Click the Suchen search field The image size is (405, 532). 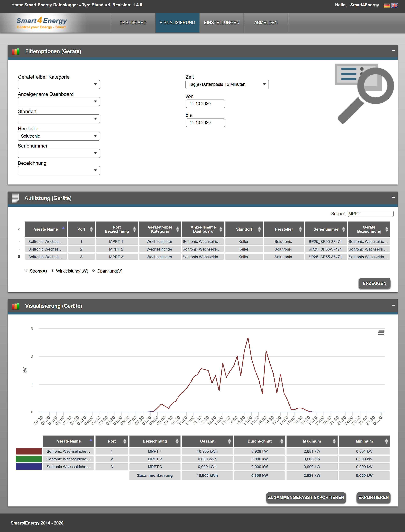pos(371,214)
